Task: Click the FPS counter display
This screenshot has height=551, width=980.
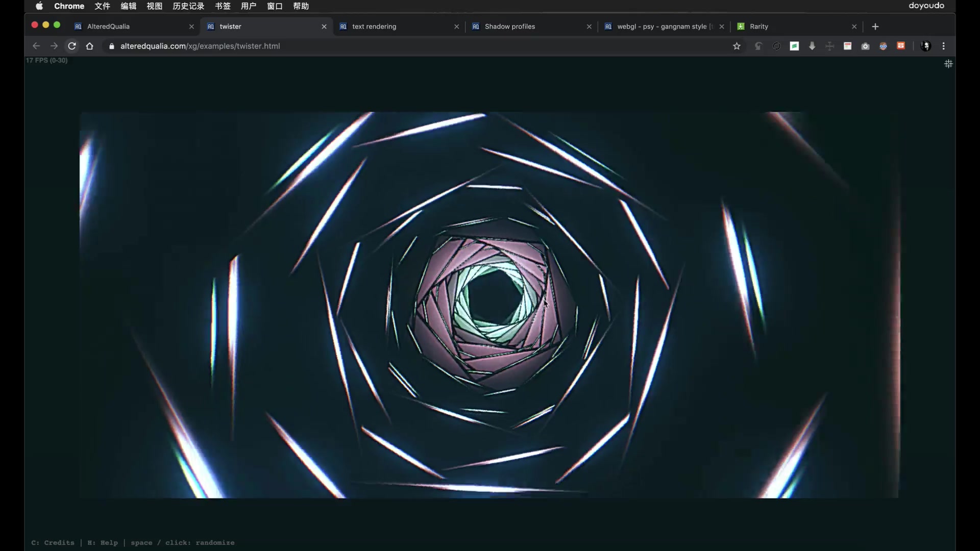Action: (46, 60)
